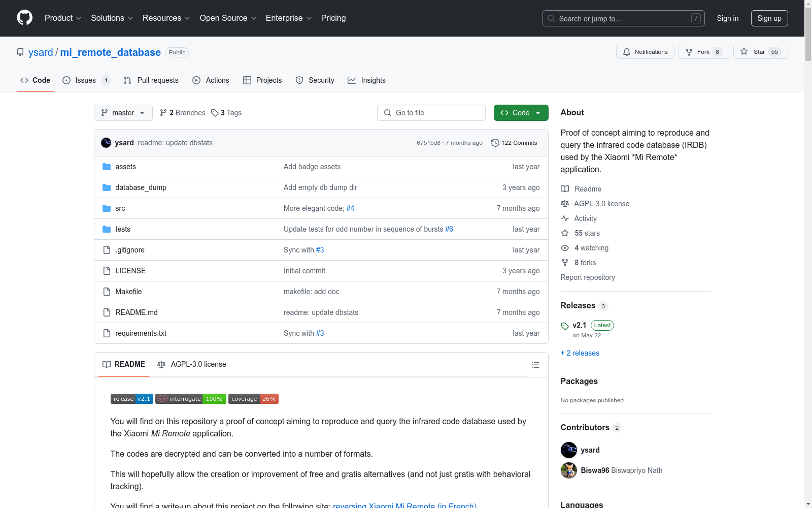Focus the Go to file field
The height and width of the screenshot is (508, 812).
(431, 113)
